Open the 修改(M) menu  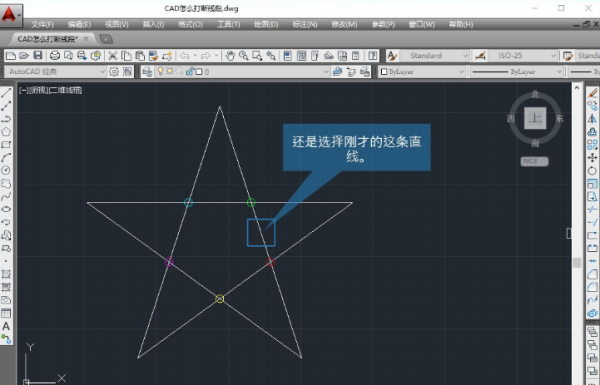point(344,24)
